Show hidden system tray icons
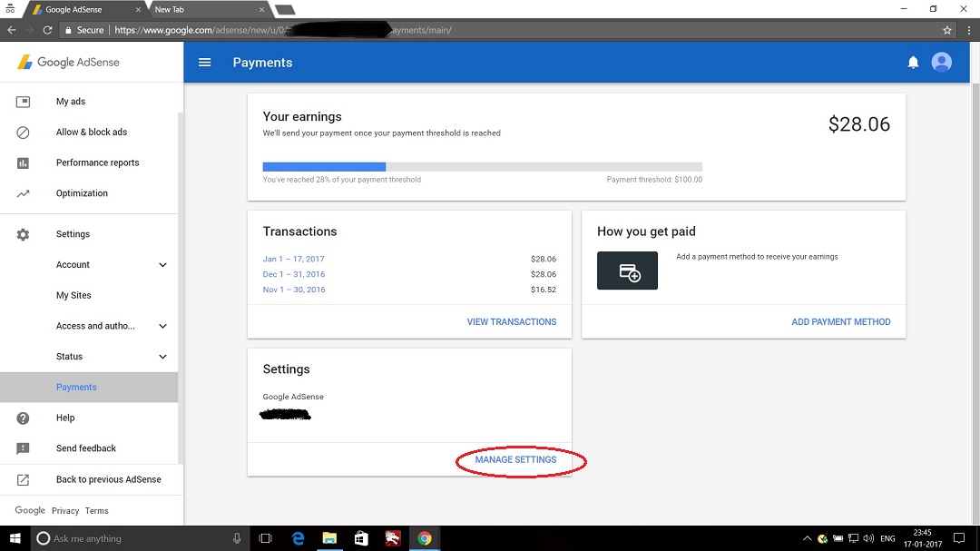 pyautogui.click(x=807, y=538)
